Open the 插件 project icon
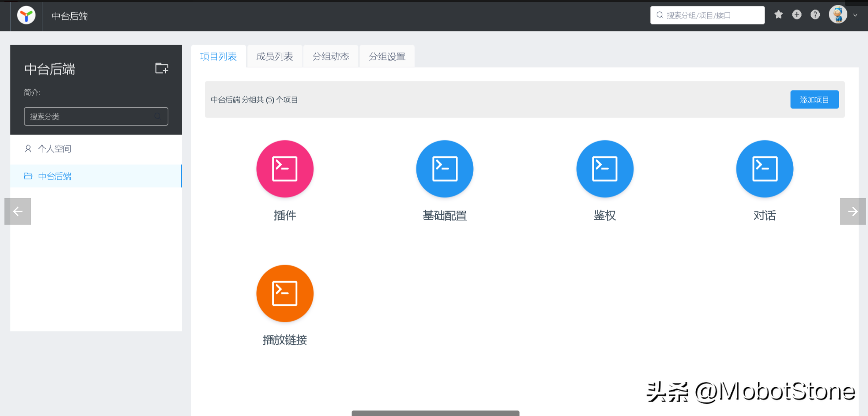 (x=285, y=169)
